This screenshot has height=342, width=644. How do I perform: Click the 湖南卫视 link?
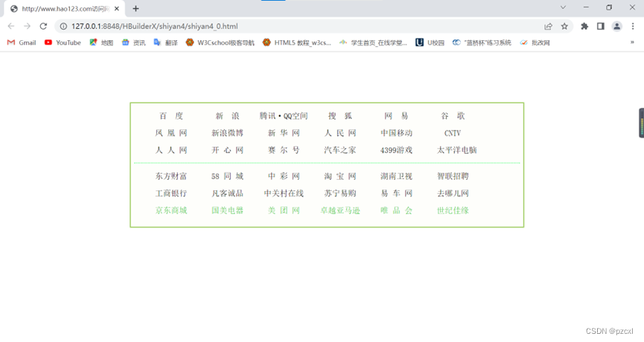(396, 176)
